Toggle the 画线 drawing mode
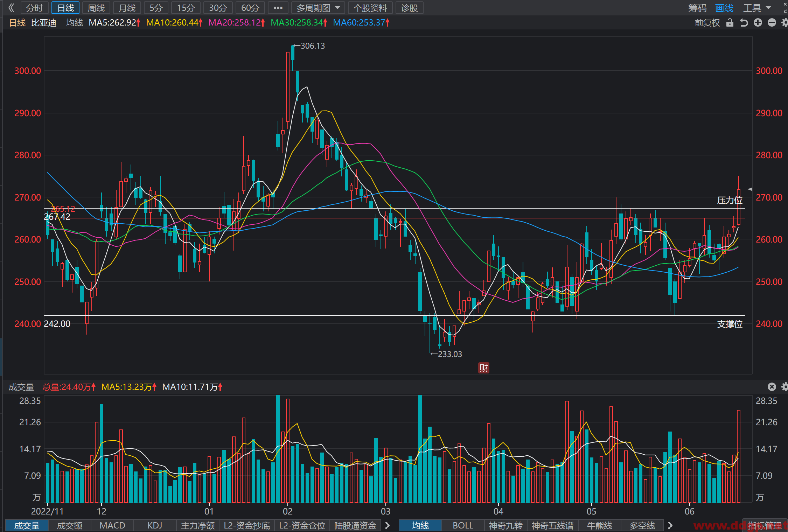The height and width of the screenshot is (532, 788). 724,8
